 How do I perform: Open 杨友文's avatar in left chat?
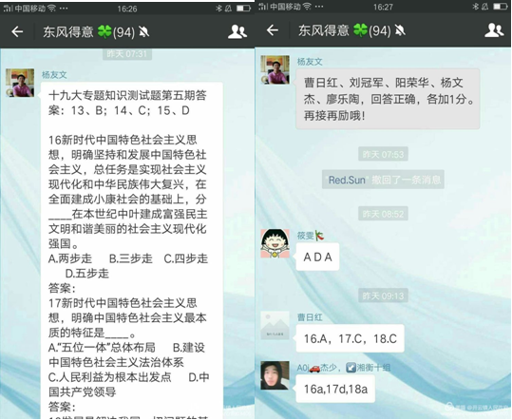click(x=20, y=83)
